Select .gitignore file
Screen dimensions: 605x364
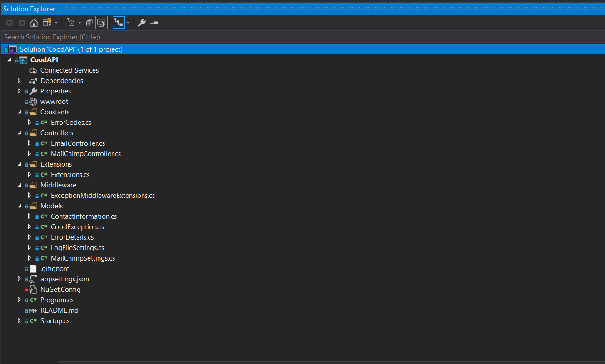[x=55, y=269]
